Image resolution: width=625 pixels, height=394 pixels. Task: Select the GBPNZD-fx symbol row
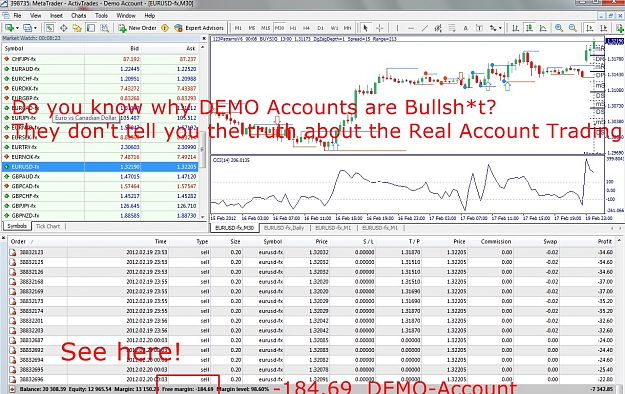[100, 215]
